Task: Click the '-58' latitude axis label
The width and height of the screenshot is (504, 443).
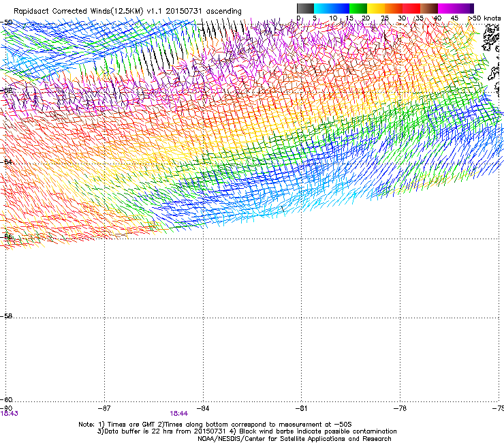Action: [6, 316]
